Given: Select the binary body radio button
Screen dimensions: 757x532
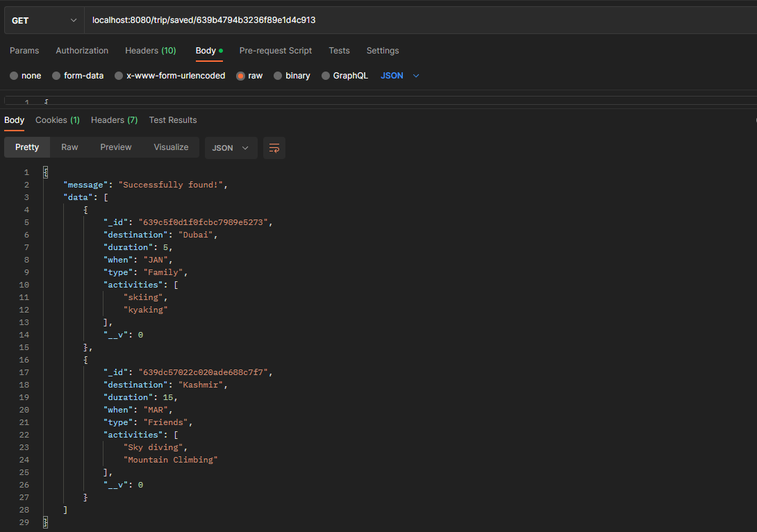Looking at the screenshot, I should tap(278, 76).
